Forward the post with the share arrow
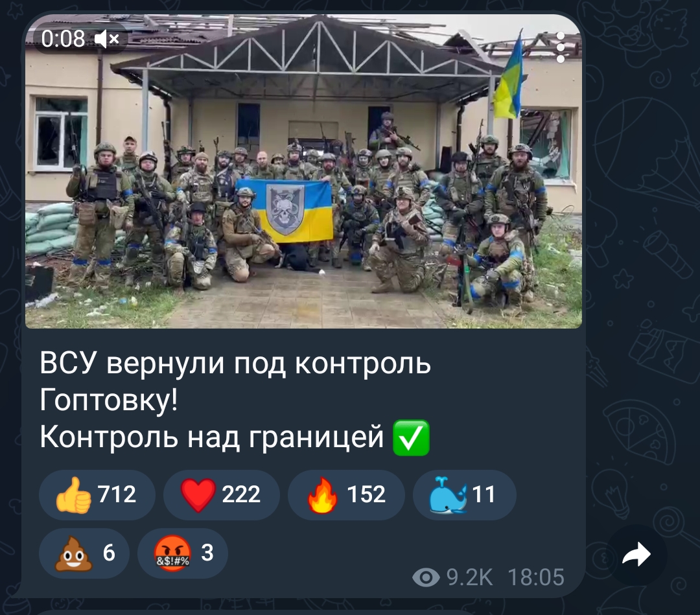700x615 pixels. point(636,555)
